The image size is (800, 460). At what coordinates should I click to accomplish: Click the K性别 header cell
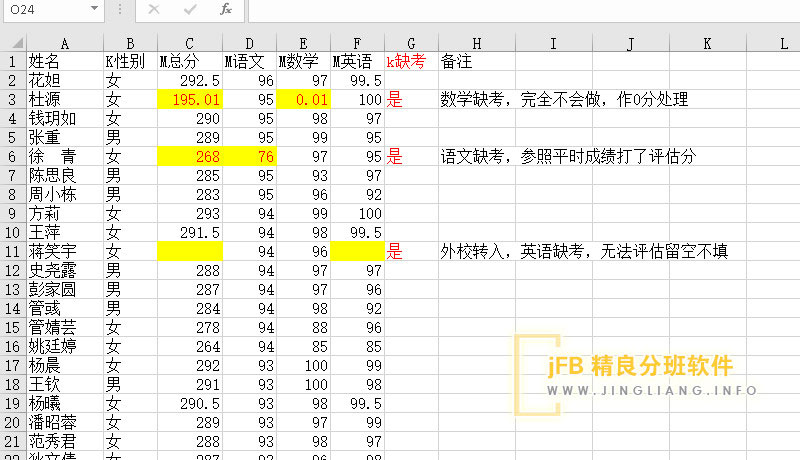pyautogui.click(x=130, y=62)
